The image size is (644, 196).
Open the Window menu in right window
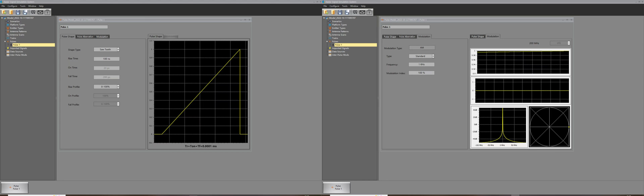click(354, 6)
